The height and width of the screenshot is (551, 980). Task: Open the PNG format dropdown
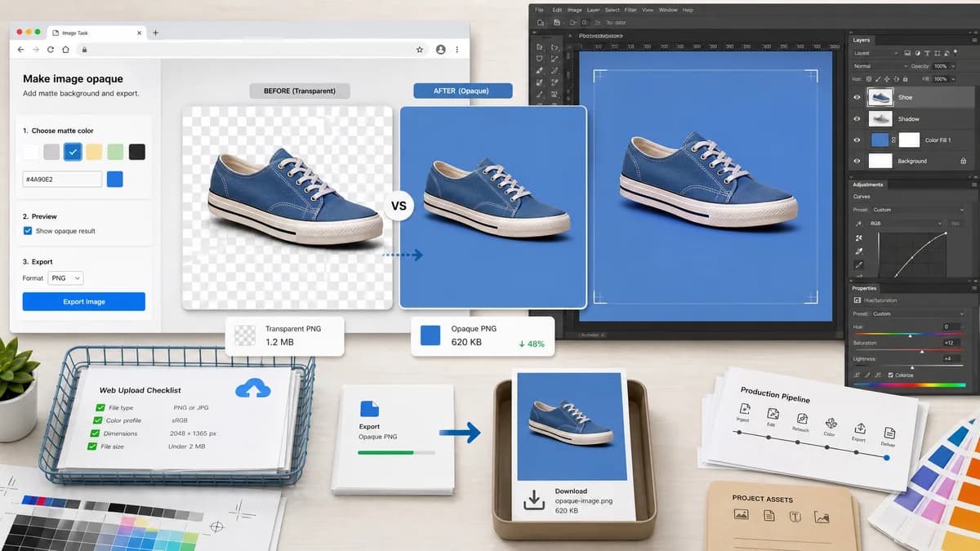point(65,278)
